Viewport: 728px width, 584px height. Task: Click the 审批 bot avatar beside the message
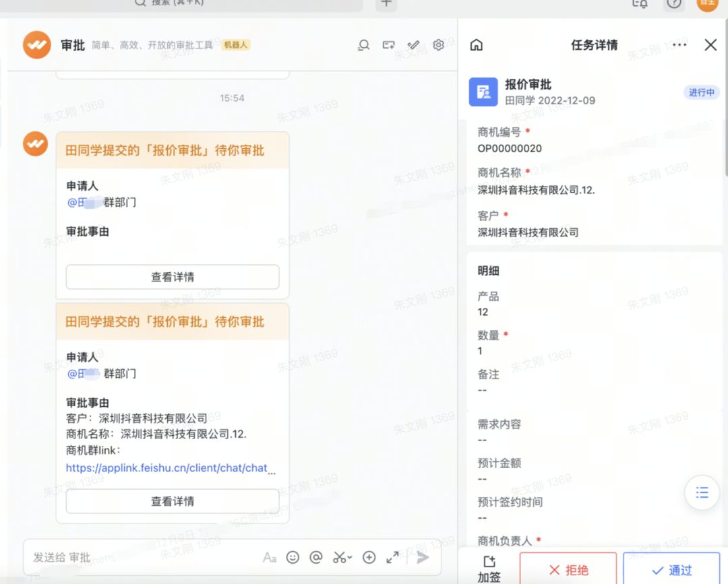[35, 143]
